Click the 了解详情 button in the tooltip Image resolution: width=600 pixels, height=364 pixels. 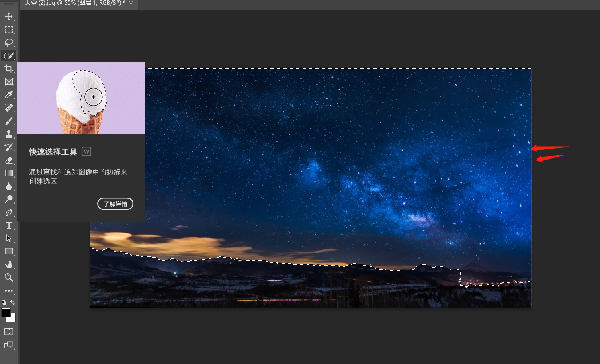pyautogui.click(x=115, y=204)
